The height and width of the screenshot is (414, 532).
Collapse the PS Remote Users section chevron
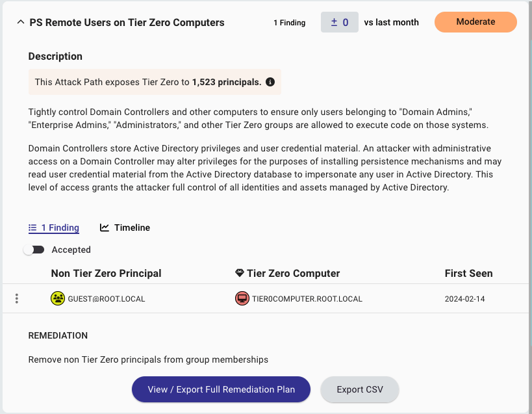click(x=21, y=22)
